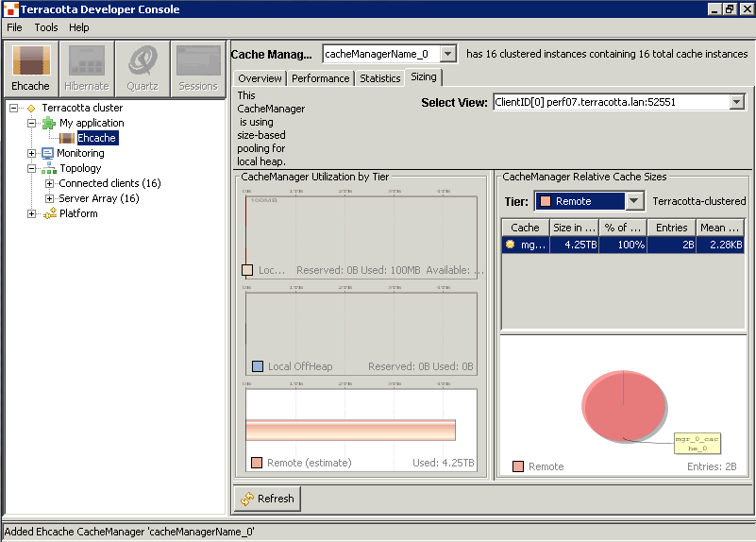Image resolution: width=756 pixels, height=542 pixels.
Task: Sort by the Cache column header
Action: click(x=525, y=228)
